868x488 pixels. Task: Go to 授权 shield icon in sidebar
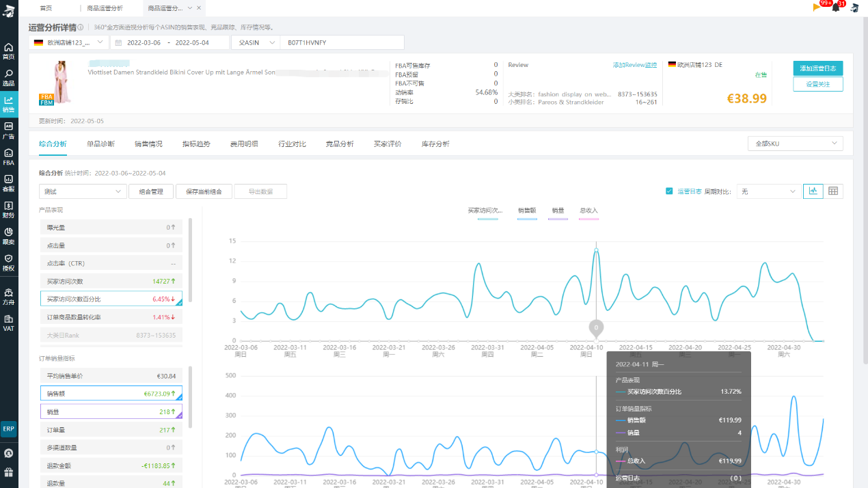[x=9, y=262]
